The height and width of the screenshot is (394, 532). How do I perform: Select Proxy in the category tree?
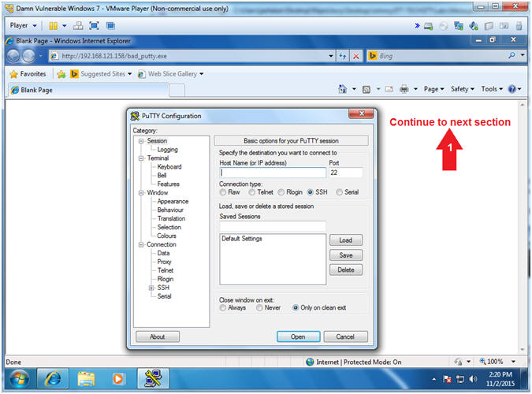click(164, 262)
